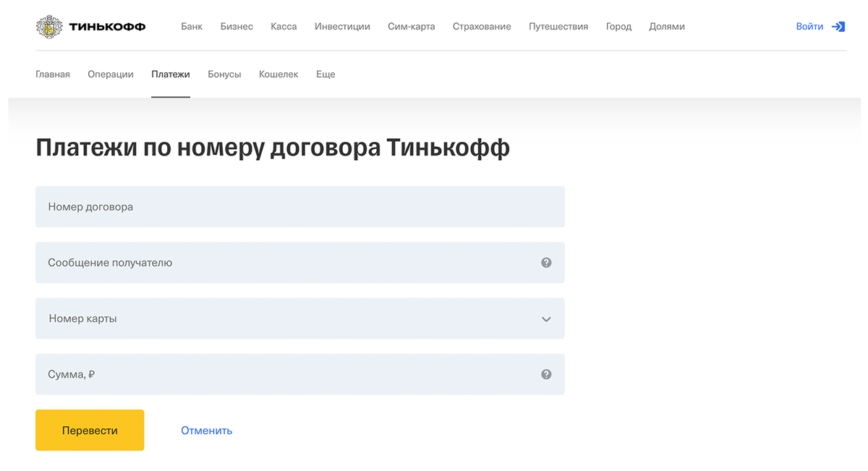
Task: Focus the Номер договора input field
Action: [300, 207]
